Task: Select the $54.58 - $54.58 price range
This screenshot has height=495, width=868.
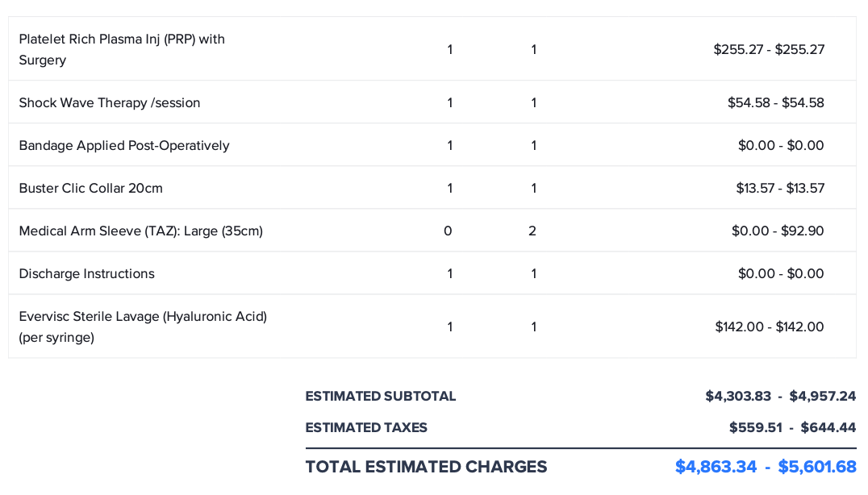Action: (775, 102)
